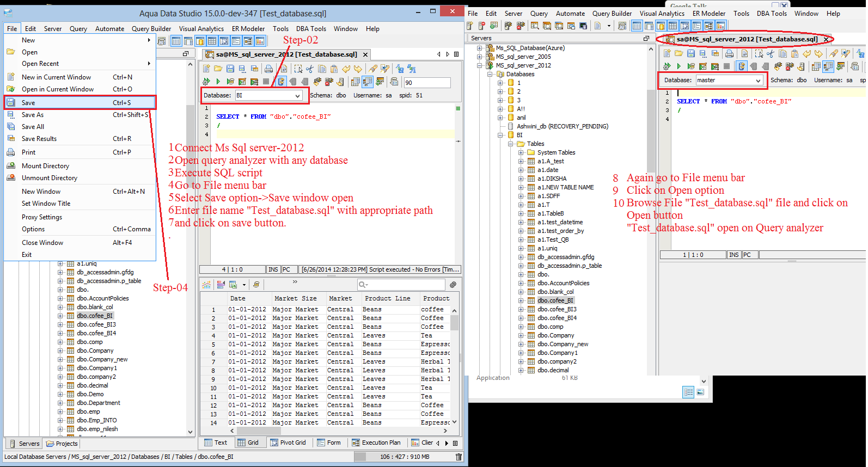Viewport: 868px width, 467px height.
Task: Close the right window Test_database.sql tab
Action: point(826,39)
